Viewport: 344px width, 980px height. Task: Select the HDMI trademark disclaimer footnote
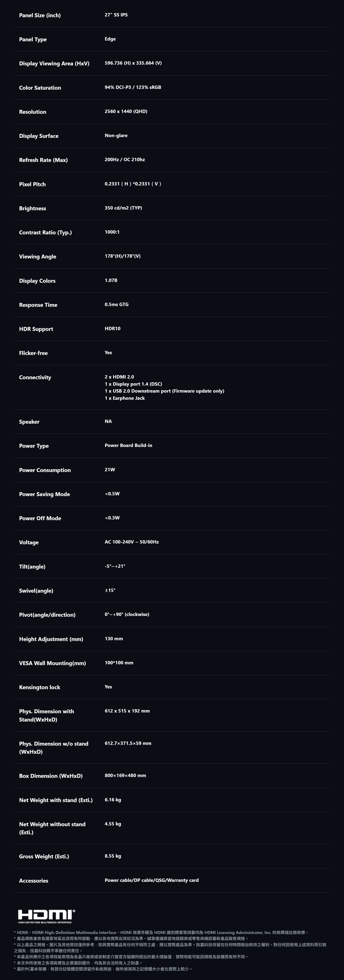[161, 933]
